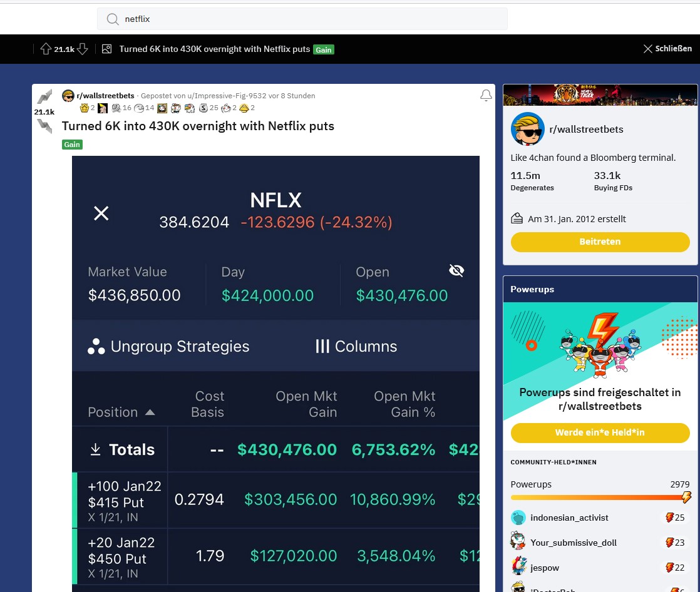Click the price change -123.6296 (-24.32%)
Image resolution: width=700 pixels, height=592 pixels.
pos(317,222)
